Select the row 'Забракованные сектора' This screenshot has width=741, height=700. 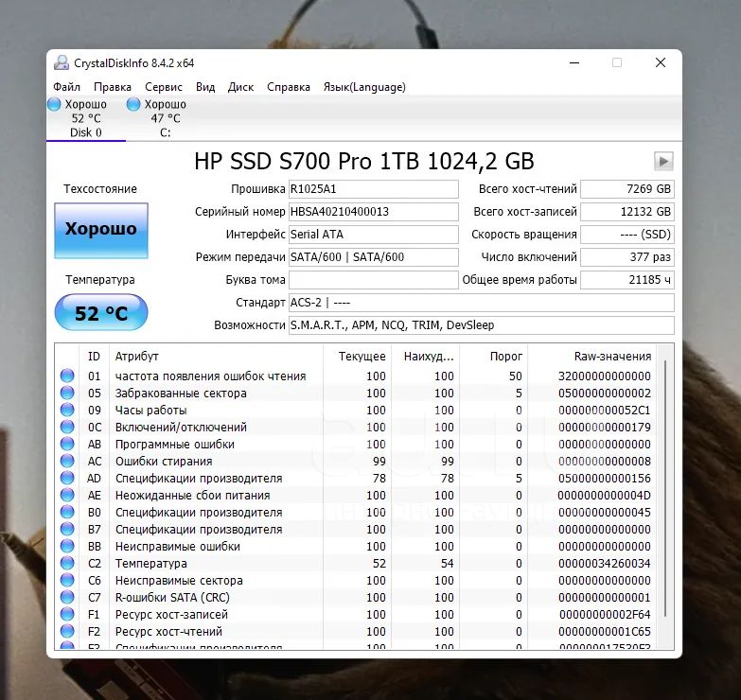point(357,393)
